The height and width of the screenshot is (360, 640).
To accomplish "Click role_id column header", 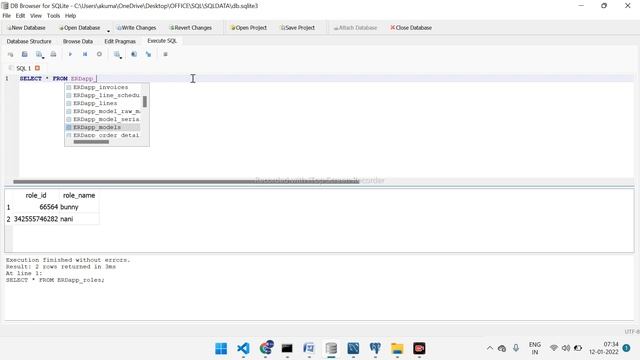I will pyautogui.click(x=36, y=196).
